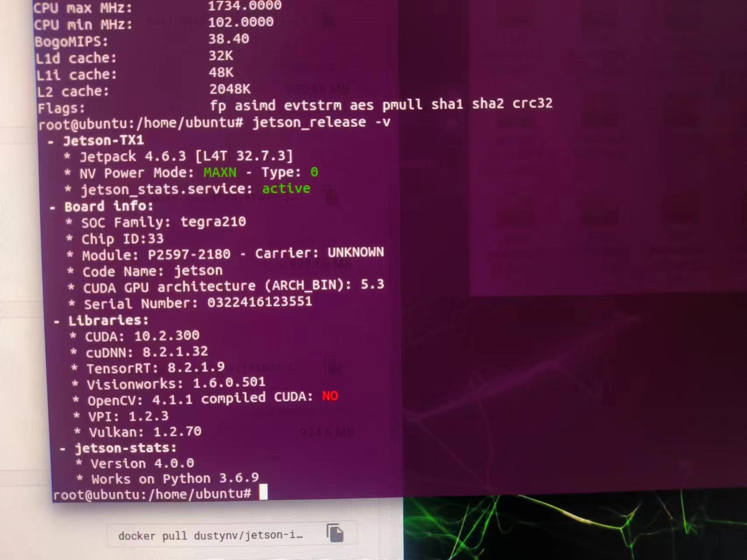Click the green 'MAXN' power mode value

coord(220,172)
